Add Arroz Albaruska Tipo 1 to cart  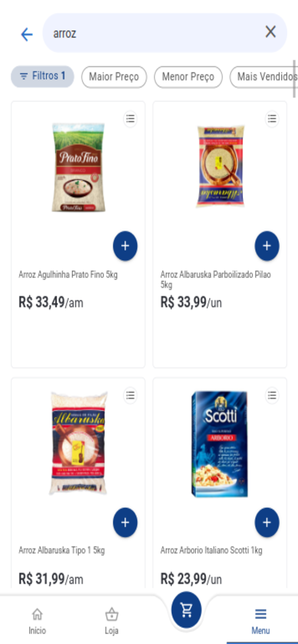point(125,523)
